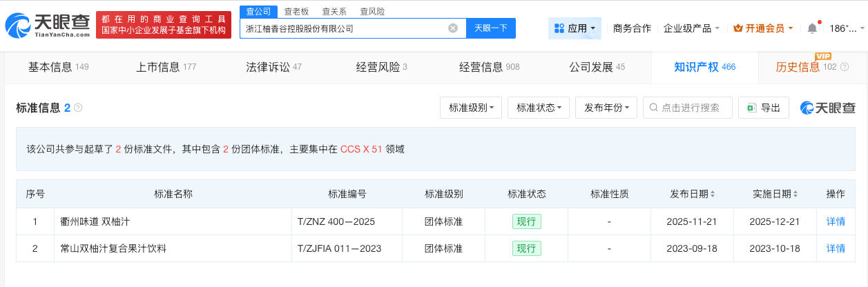Click the 商务合作 link
The image size is (868, 287).
coord(632,28)
